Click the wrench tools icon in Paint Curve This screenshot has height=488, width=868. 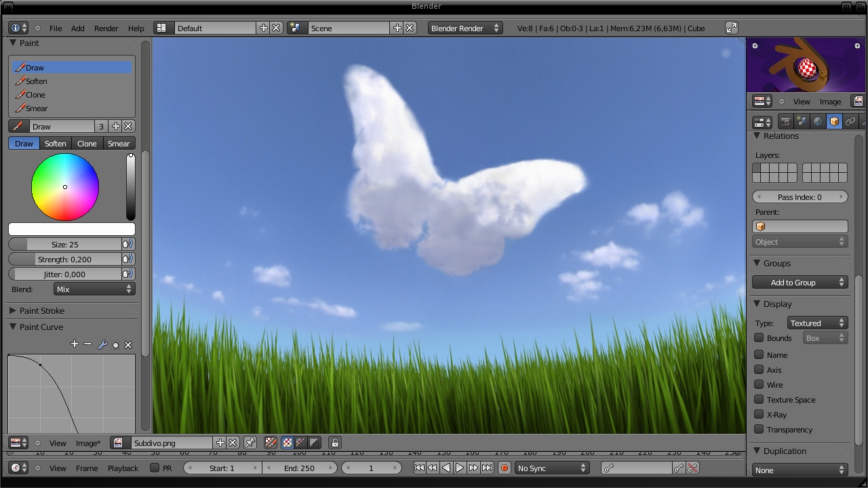click(102, 344)
